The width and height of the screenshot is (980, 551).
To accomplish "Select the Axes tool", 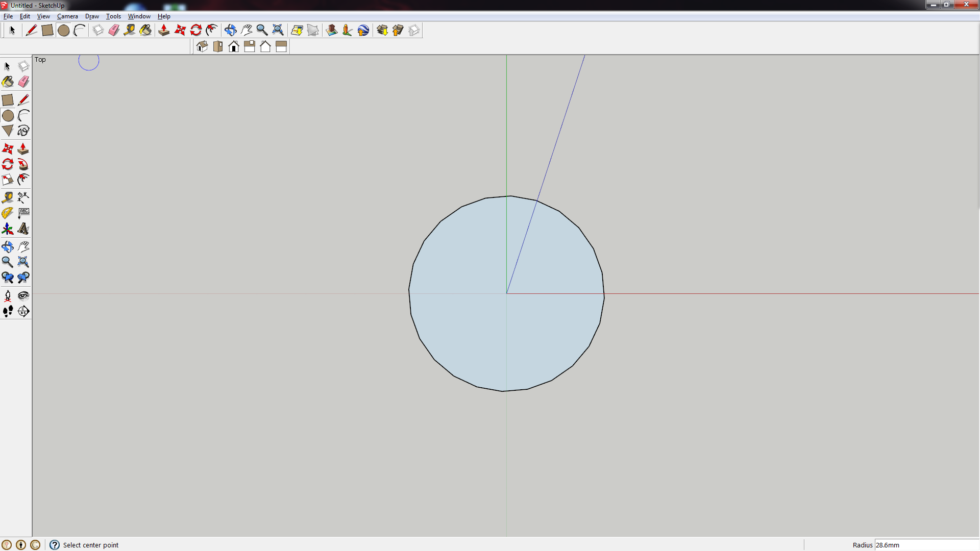I will click(8, 229).
